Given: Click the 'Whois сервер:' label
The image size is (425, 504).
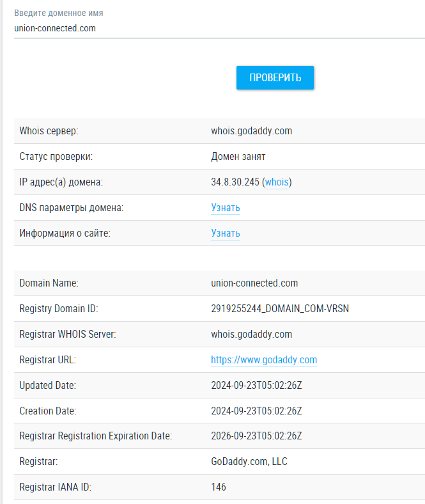Looking at the screenshot, I should click(x=49, y=131).
